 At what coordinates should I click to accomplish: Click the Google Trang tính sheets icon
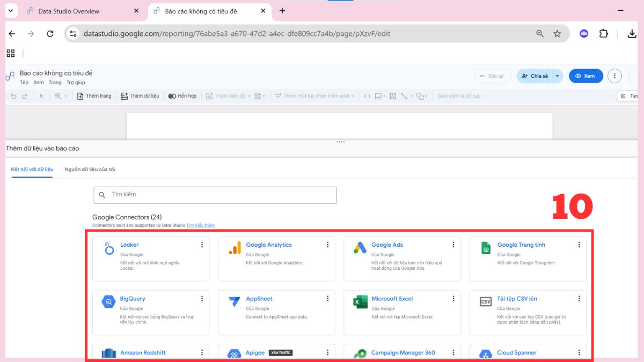(x=486, y=248)
